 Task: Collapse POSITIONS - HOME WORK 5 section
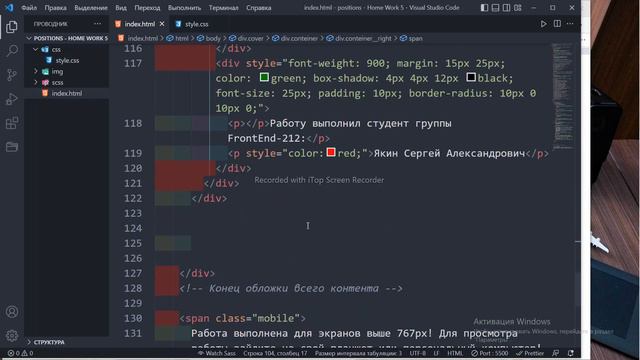click(67, 38)
